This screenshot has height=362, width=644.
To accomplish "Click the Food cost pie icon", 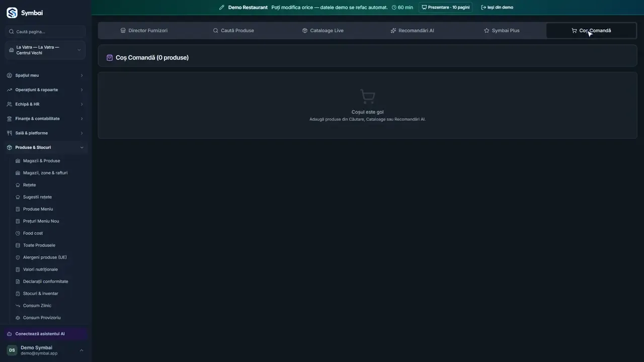I will tap(18, 233).
